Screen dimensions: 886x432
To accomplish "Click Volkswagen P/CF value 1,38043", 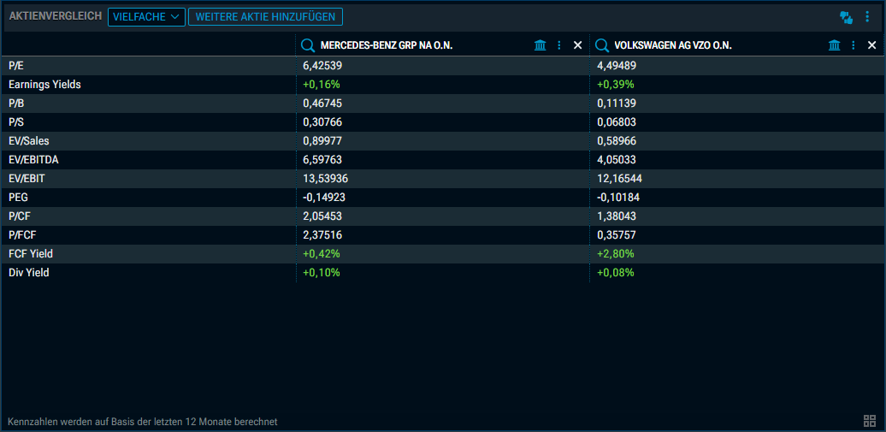I will [x=616, y=216].
